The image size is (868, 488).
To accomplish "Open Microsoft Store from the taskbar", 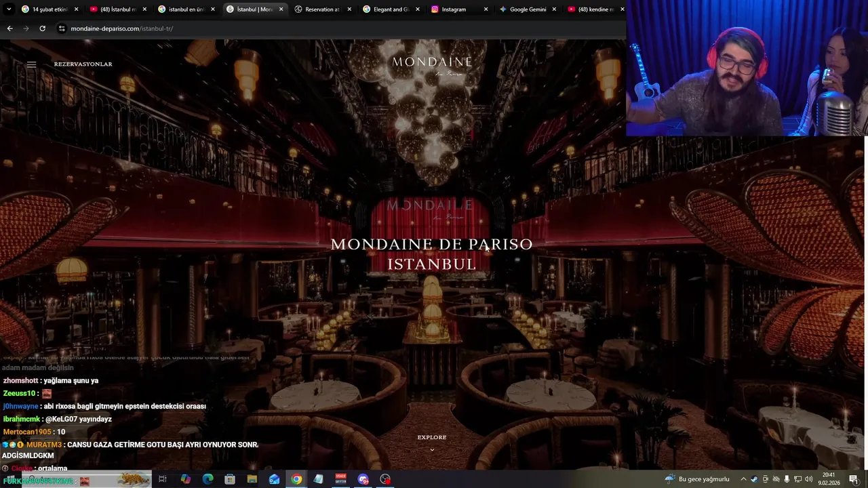I will tap(230, 479).
